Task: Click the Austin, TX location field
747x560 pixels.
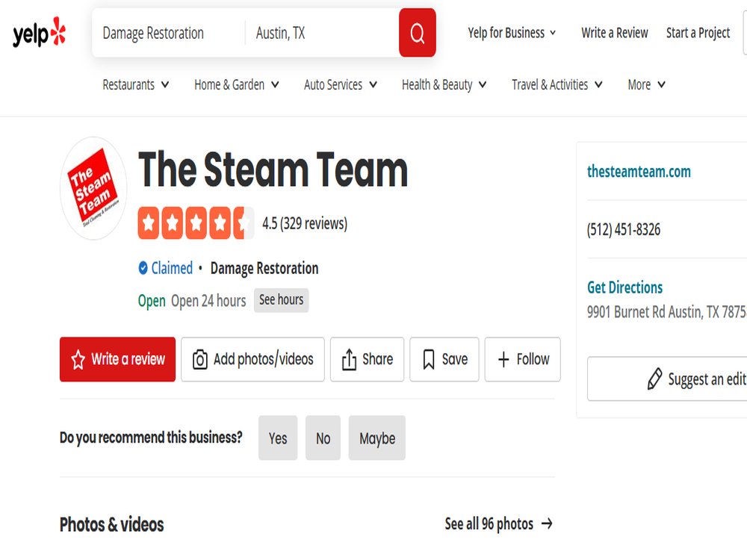Action: coord(322,33)
